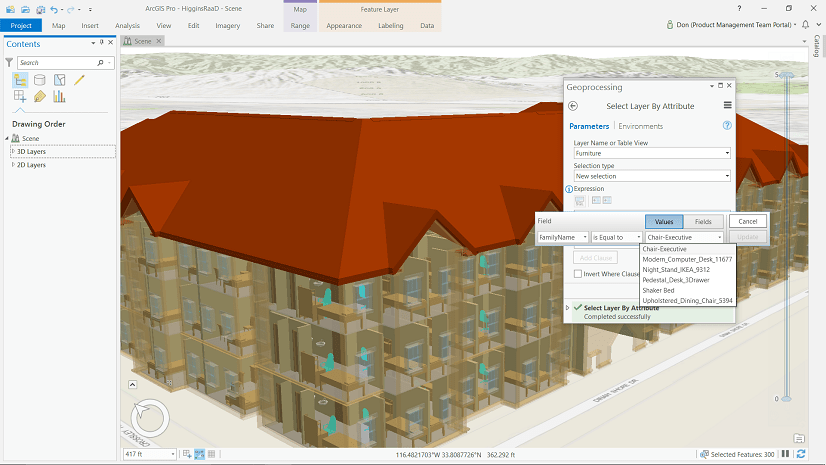The image size is (826, 465).
Task: Open the FamilyName field dropdown
Action: pos(563,238)
